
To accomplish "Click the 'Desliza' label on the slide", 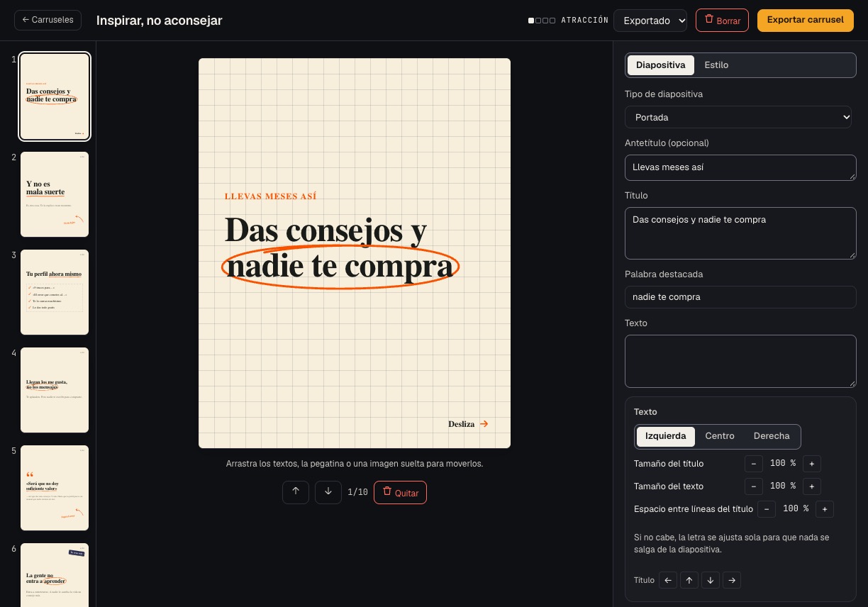I will 461,424.
